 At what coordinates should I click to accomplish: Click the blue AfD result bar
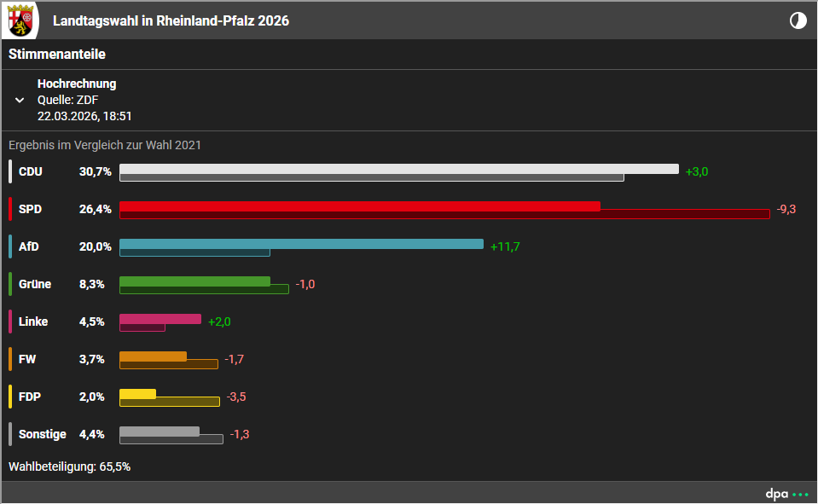point(301,244)
